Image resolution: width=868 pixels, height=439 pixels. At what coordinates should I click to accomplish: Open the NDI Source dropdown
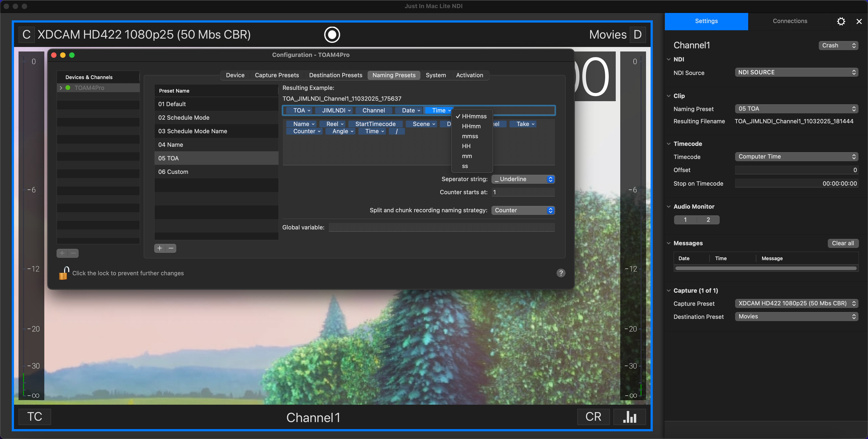(797, 72)
